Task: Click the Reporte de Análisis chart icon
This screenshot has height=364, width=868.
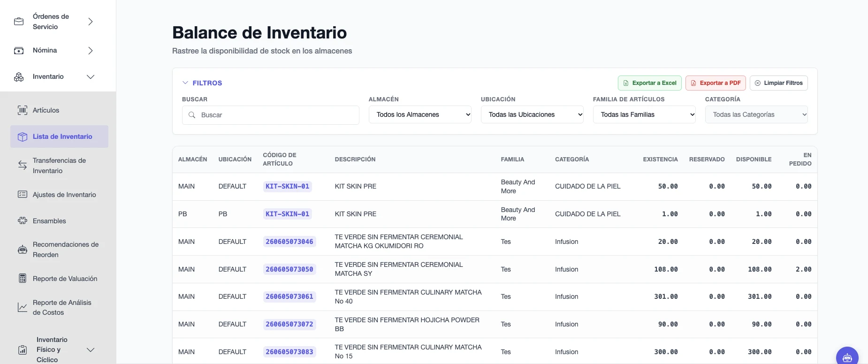Action: pos(23,307)
